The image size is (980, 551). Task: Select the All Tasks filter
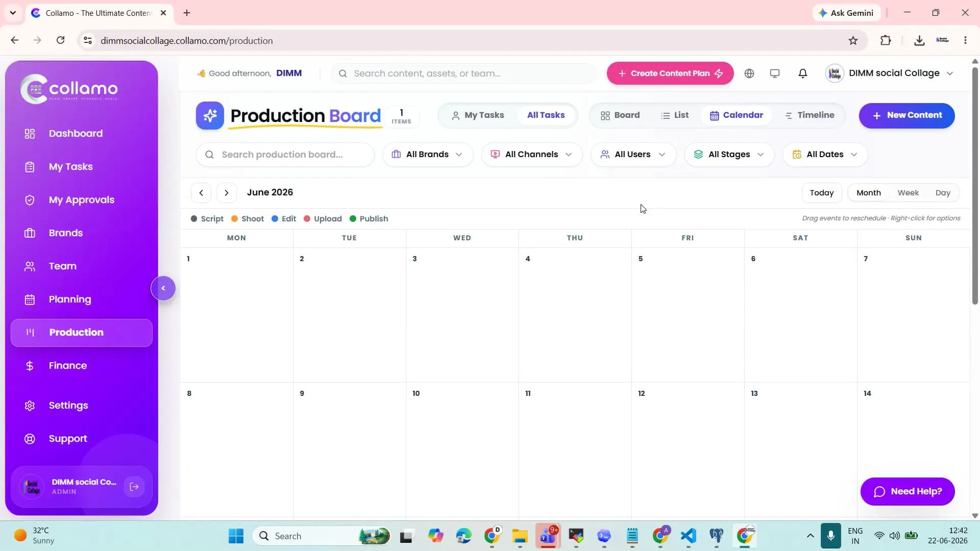pyautogui.click(x=546, y=115)
